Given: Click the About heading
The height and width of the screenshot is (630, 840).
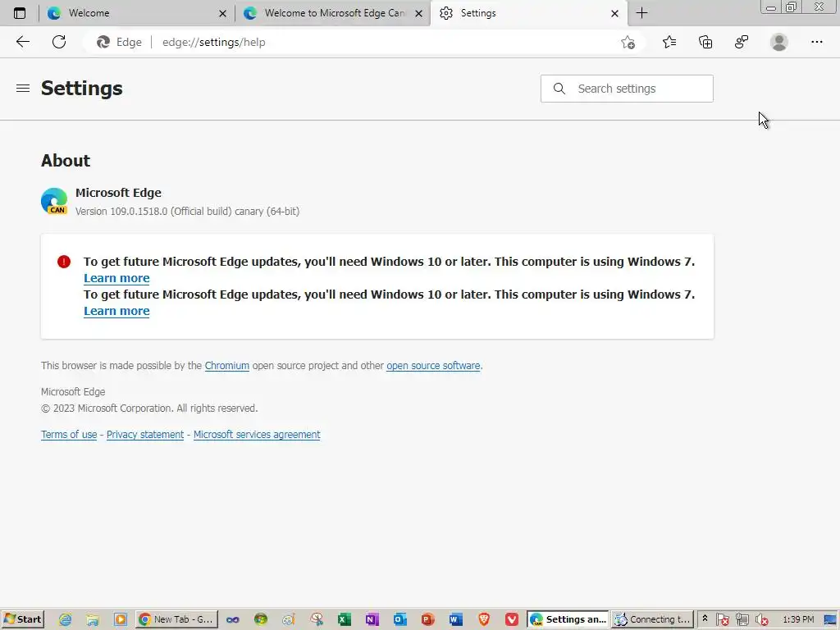Looking at the screenshot, I should click(x=66, y=160).
